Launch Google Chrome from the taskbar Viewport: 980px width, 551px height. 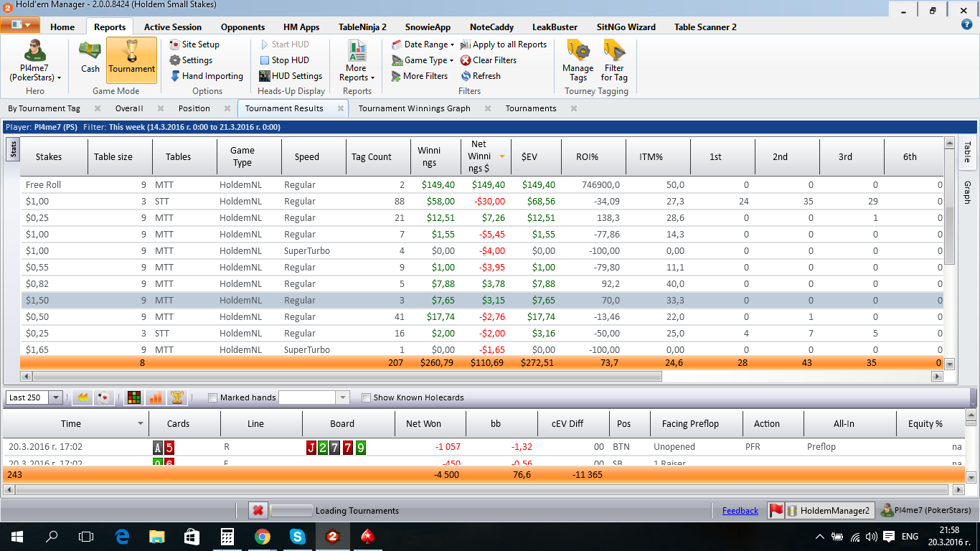click(262, 536)
